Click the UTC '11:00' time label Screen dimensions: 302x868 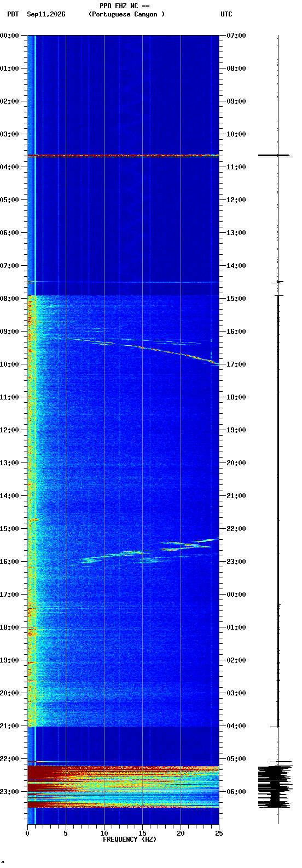tap(236, 167)
